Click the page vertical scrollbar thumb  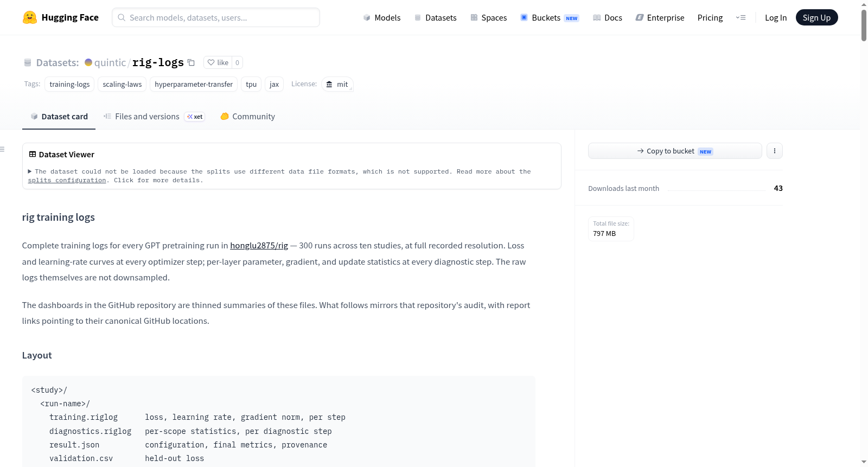pyautogui.click(x=864, y=25)
